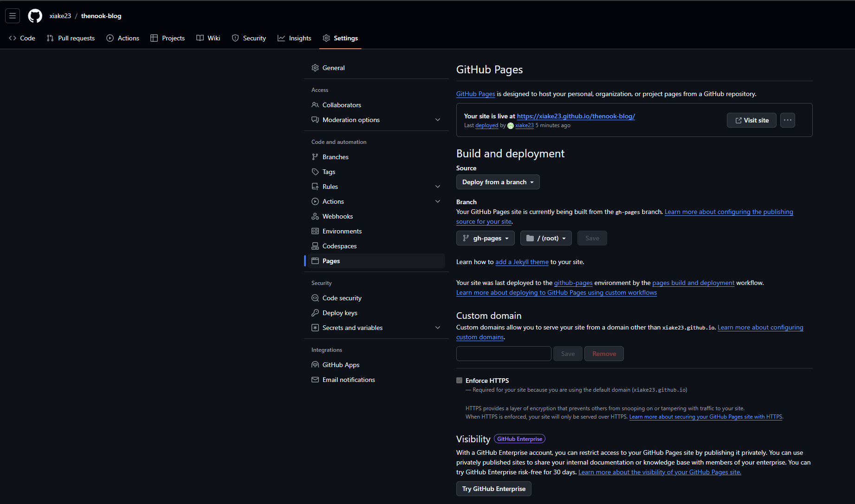The width and height of the screenshot is (855, 504).
Task: Click Save next to branch folder dropdown
Action: click(x=592, y=238)
